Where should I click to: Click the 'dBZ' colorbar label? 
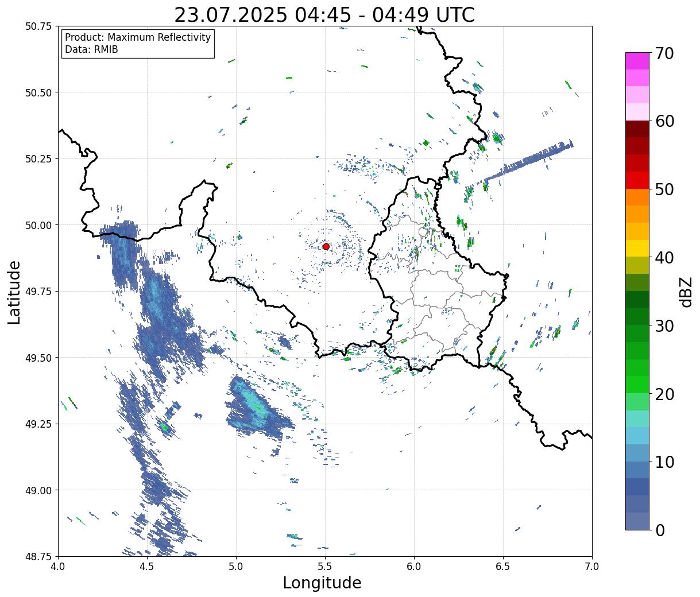pos(686,291)
